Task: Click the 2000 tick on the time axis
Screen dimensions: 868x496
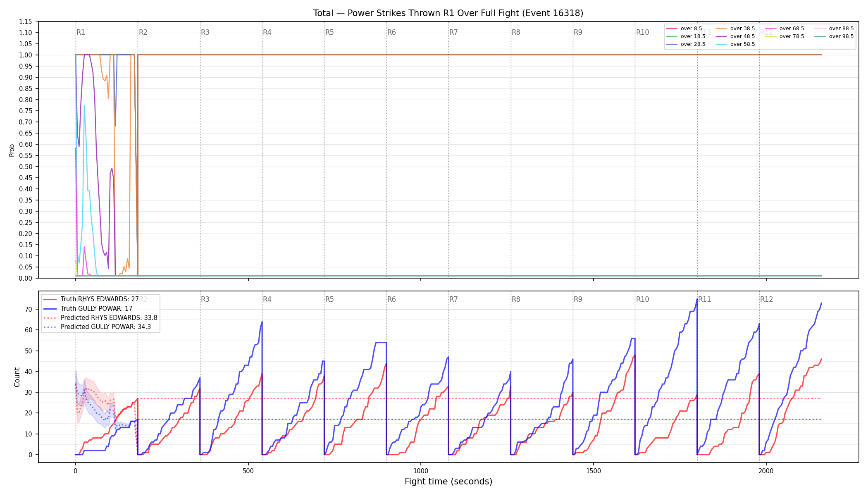Action: [x=766, y=471]
